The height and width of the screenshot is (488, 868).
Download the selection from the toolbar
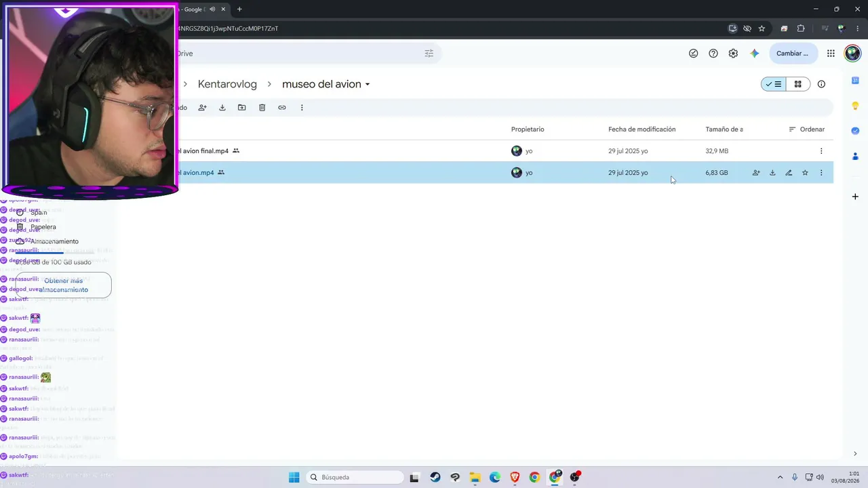(x=222, y=107)
